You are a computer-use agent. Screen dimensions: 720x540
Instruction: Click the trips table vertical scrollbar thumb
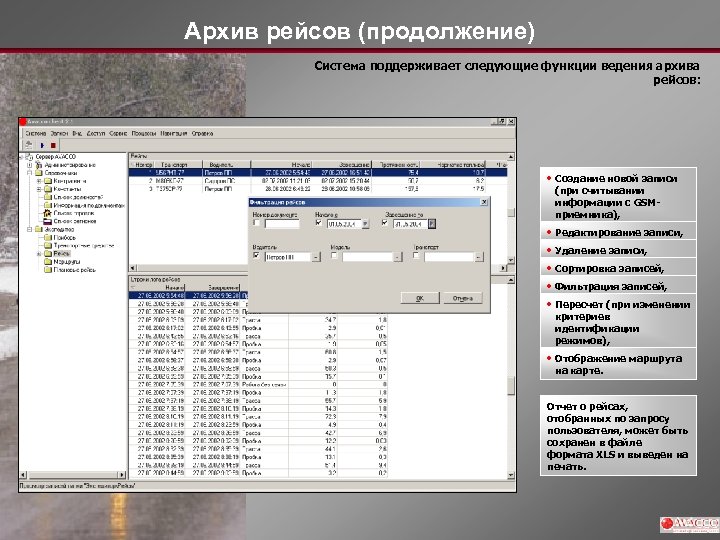pyautogui.click(x=511, y=213)
